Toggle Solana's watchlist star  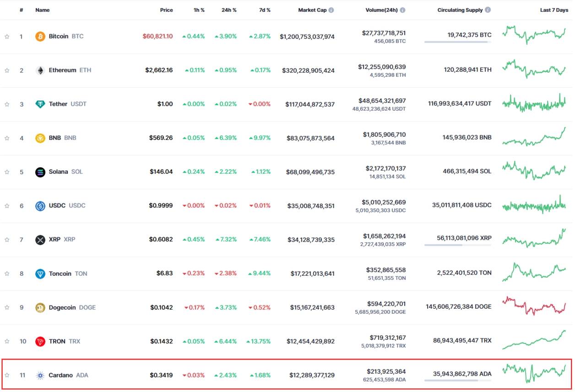coord(7,172)
